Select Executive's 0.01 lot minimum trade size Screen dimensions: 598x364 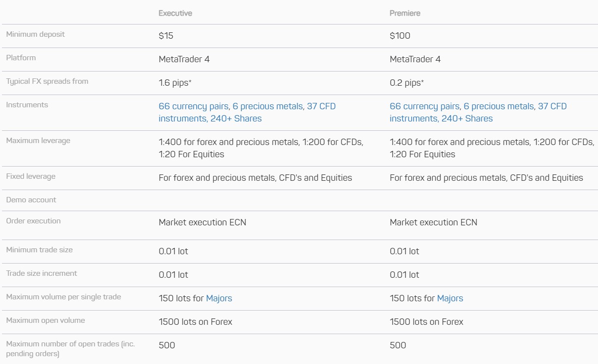point(173,251)
